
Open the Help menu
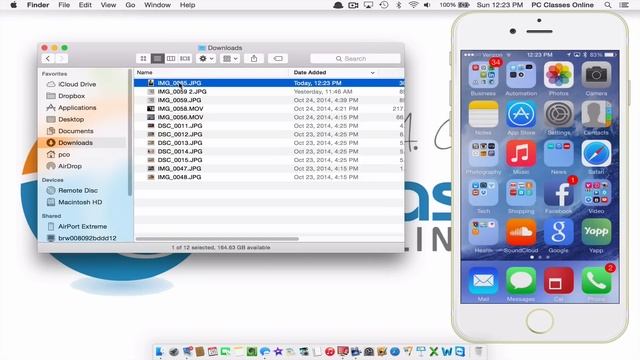187,5
